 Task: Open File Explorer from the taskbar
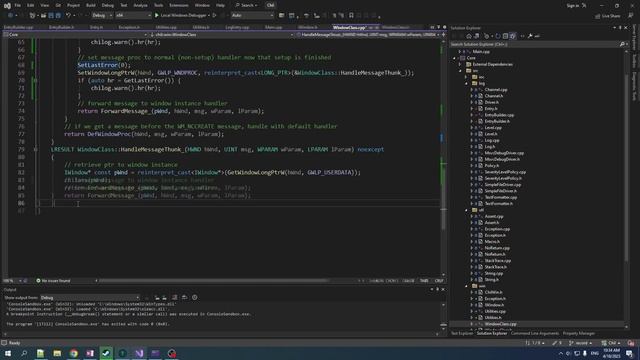point(57,353)
